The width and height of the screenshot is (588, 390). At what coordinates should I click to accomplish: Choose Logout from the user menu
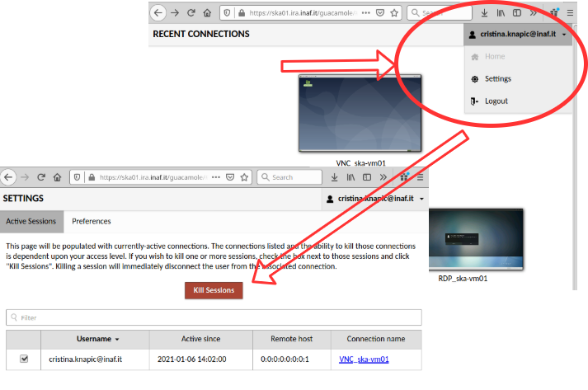coord(496,101)
